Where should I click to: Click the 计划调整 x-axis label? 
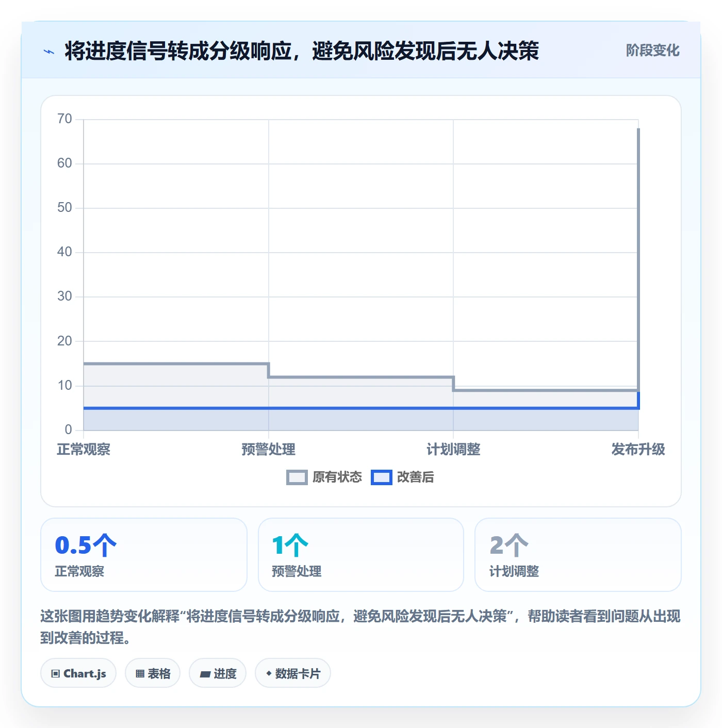click(x=453, y=450)
